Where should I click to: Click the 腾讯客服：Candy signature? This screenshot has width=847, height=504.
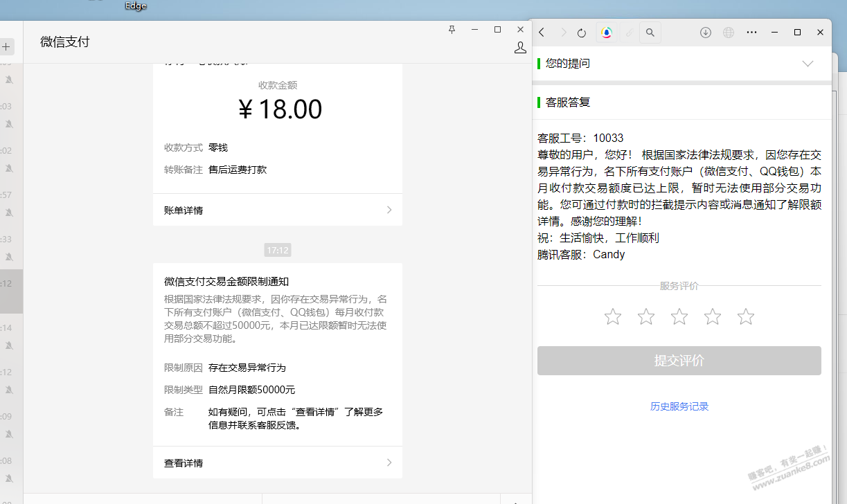point(581,254)
